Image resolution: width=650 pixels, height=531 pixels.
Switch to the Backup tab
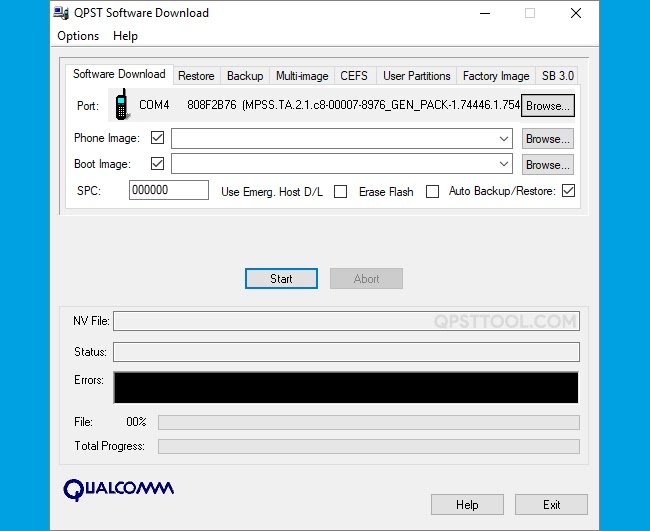(245, 76)
